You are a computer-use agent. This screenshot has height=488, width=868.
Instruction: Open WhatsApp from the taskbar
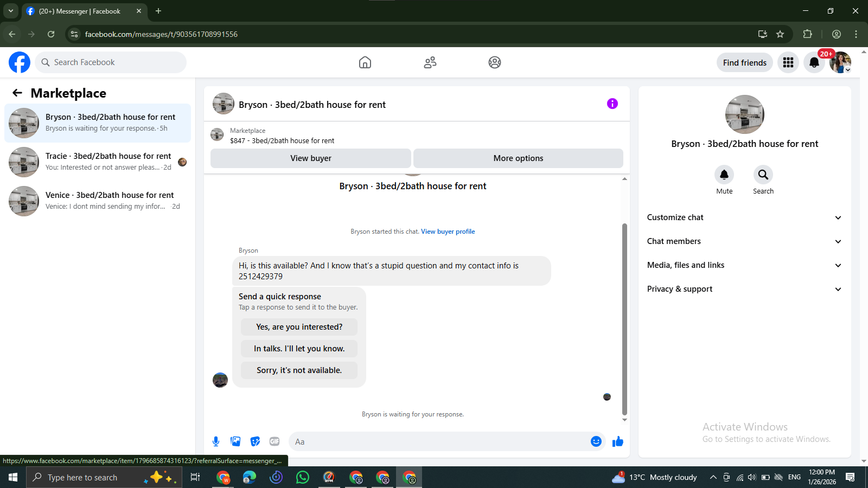(303, 477)
